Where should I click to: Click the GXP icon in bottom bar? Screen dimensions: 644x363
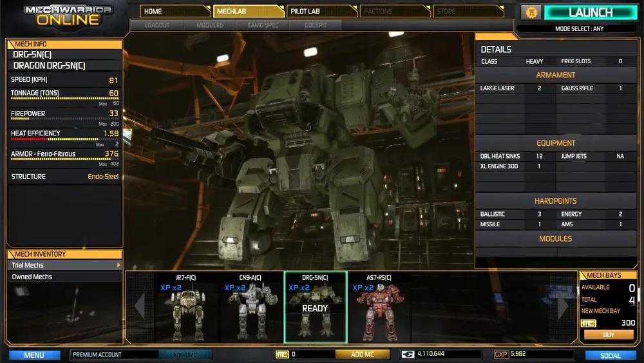coord(501,355)
